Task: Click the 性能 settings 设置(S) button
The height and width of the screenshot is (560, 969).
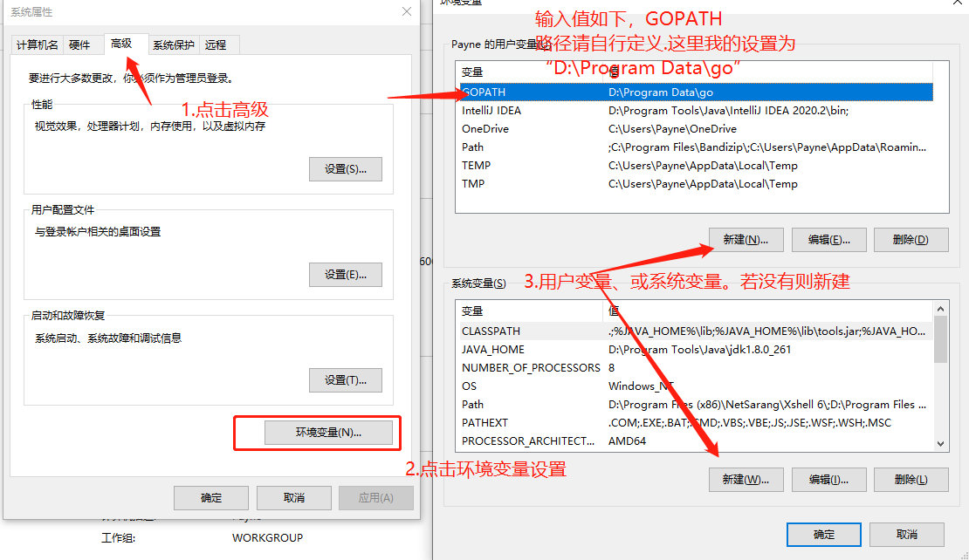Action: [x=345, y=169]
